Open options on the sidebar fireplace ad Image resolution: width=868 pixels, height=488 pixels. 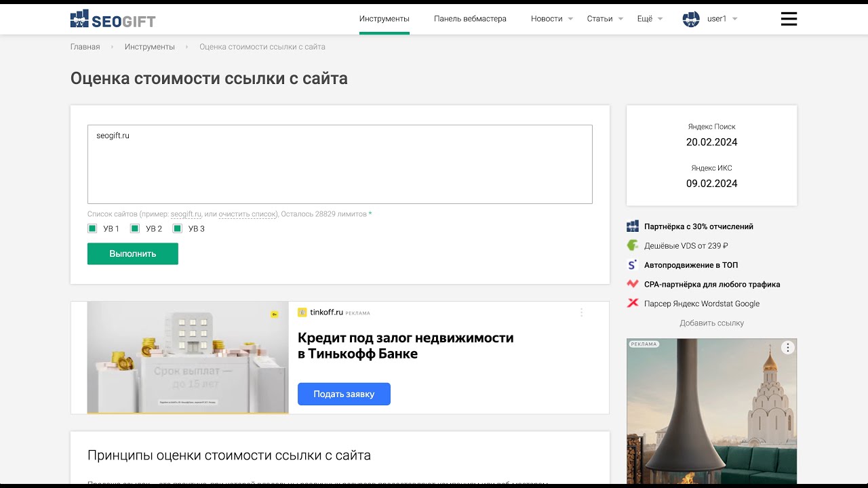[787, 348]
